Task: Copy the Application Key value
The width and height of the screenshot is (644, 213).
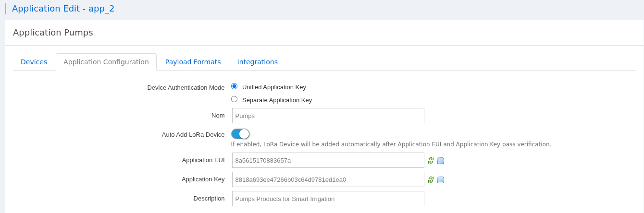Action: click(x=441, y=180)
